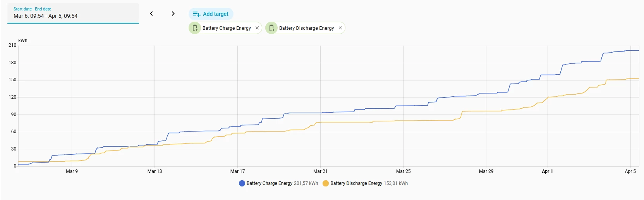This screenshot has width=644, height=200.
Task: Click the 201,57 kWh charge total
Action: coord(306,183)
